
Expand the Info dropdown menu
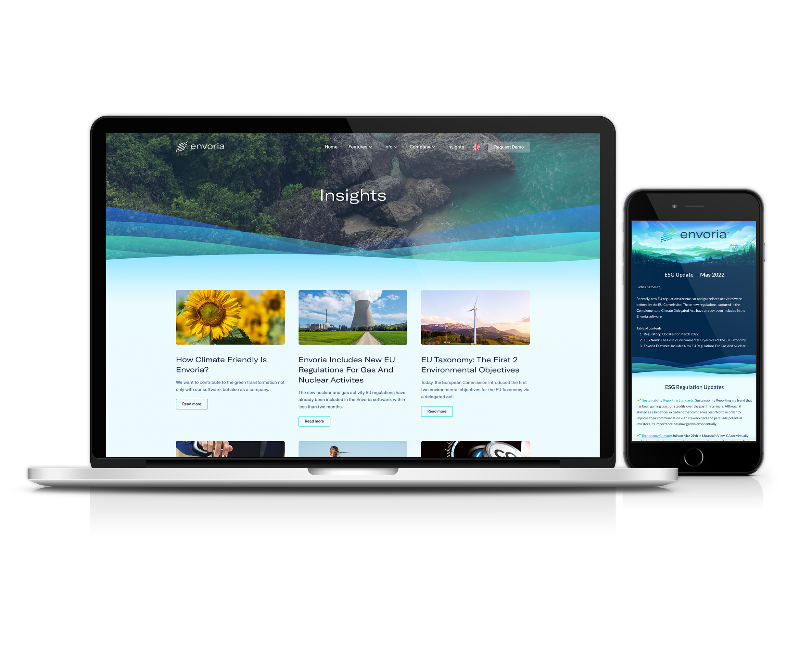point(391,147)
